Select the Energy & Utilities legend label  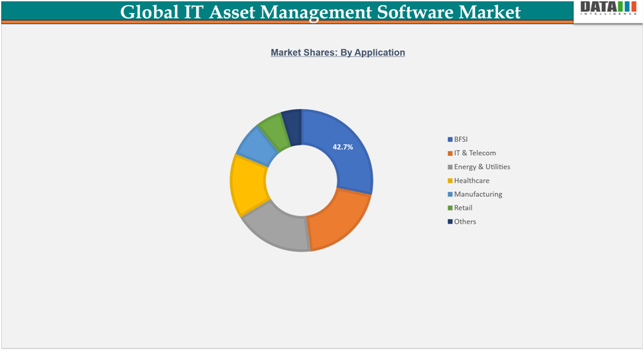point(482,167)
